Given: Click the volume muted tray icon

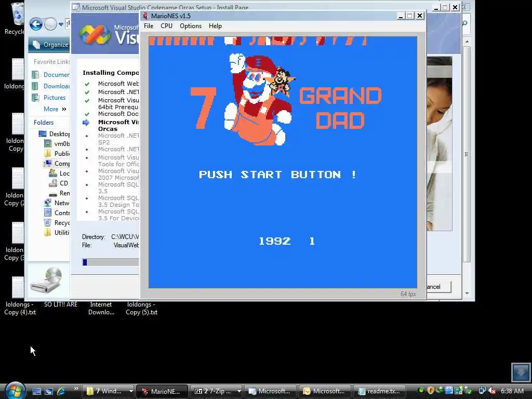Looking at the screenshot, I should [x=492, y=391].
